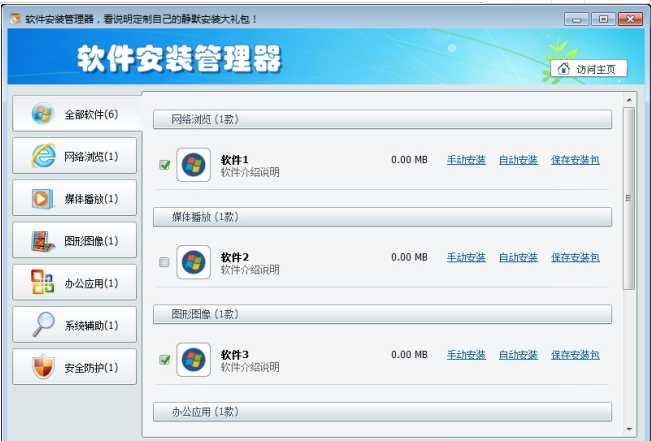Click the shield icon for 安全防护
This screenshot has width=651, height=441.
43,367
